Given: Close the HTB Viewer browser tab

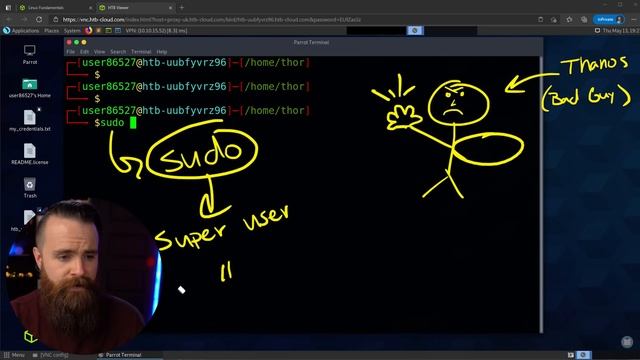Looking at the screenshot, I should tap(171, 8).
